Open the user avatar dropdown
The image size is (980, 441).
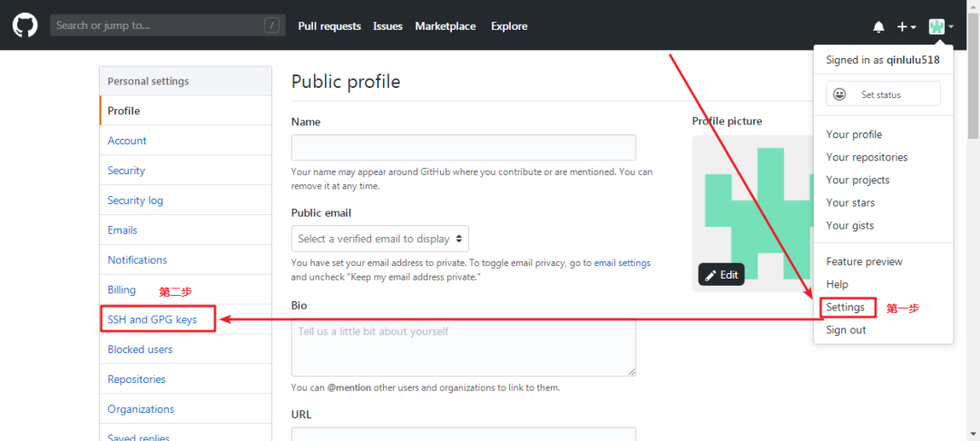[941, 26]
